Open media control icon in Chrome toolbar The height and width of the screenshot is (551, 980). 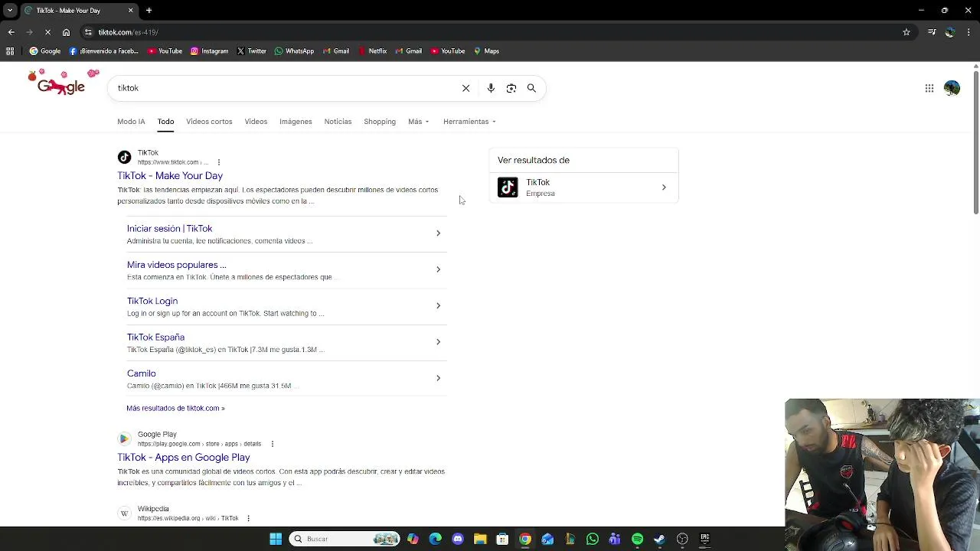[x=932, y=32]
